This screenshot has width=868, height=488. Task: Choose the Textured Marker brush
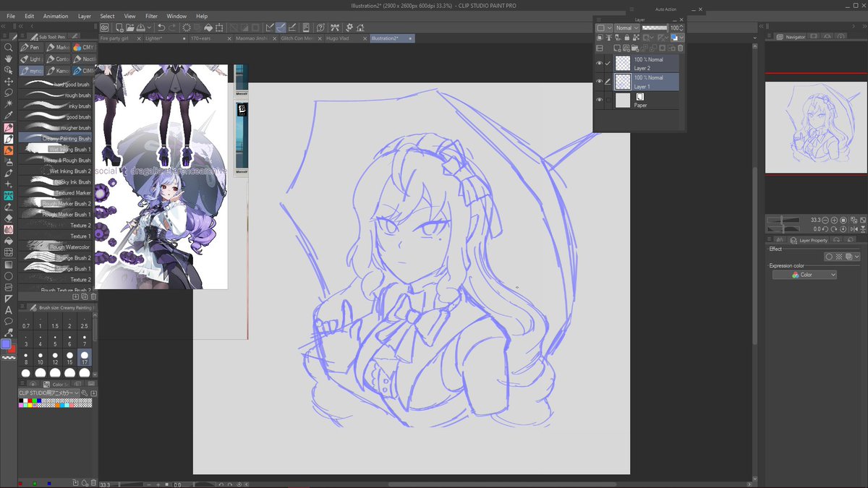point(56,193)
